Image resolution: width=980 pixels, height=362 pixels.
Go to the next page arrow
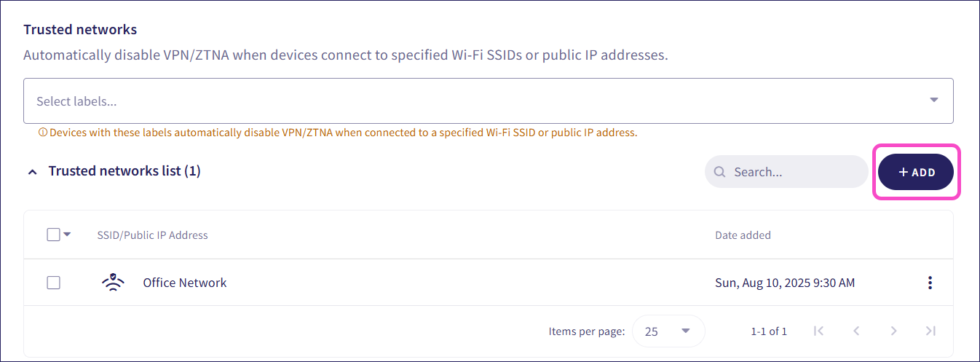pyautogui.click(x=893, y=331)
